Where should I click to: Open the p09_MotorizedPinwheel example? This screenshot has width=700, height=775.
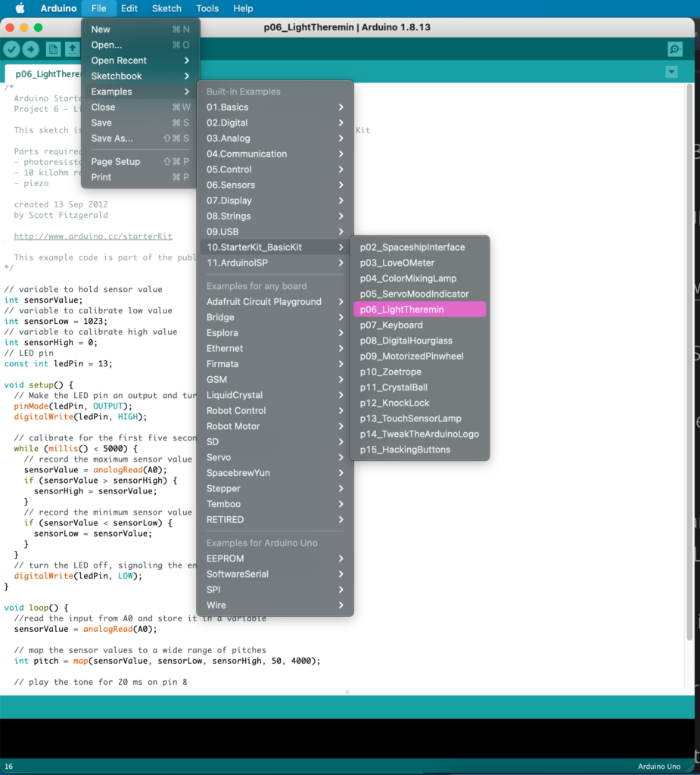click(420, 356)
